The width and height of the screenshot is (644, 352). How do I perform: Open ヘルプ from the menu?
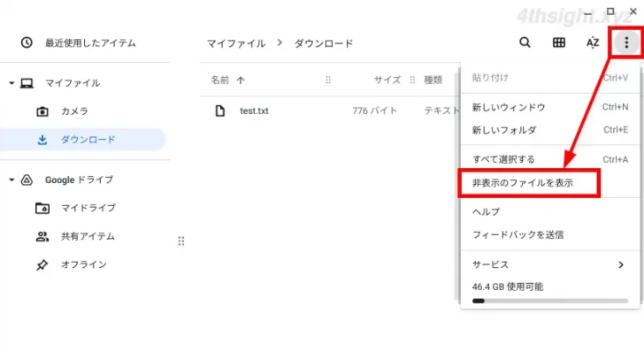[x=550, y=212]
